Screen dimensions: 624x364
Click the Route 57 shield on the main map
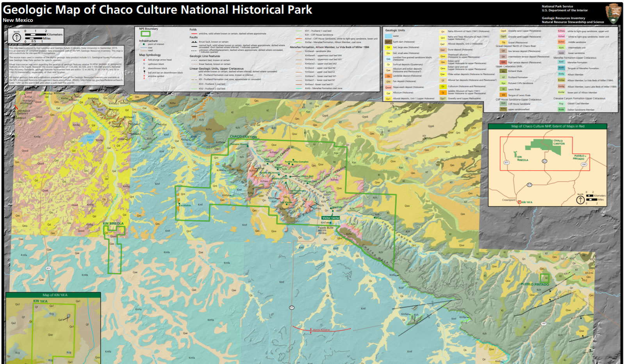coord(292,307)
